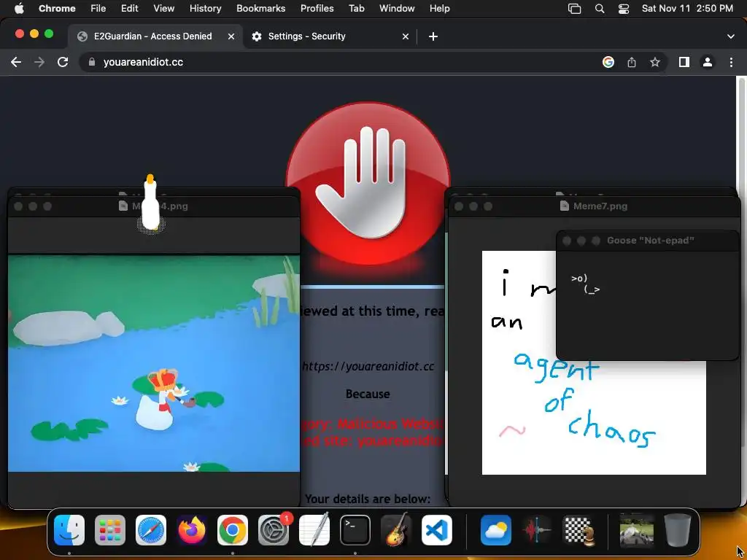Viewport: 747px width, 560px height.
Task: Open the Weather app in the dock
Action: 496,530
